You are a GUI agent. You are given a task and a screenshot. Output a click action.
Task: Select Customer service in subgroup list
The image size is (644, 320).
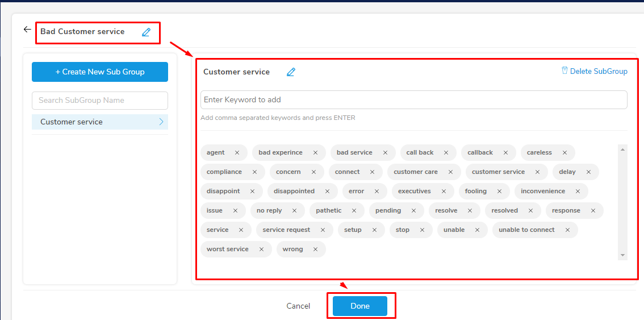[x=100, y=122]
